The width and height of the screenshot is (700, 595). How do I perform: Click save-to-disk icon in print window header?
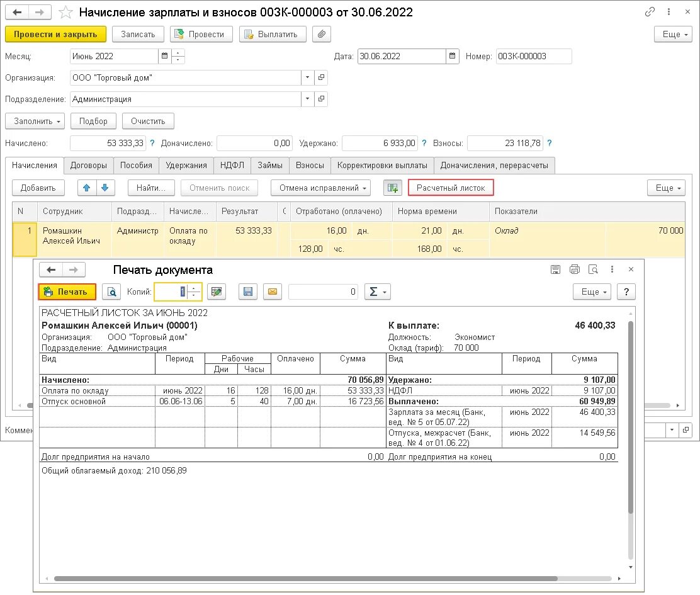(555, 269)
